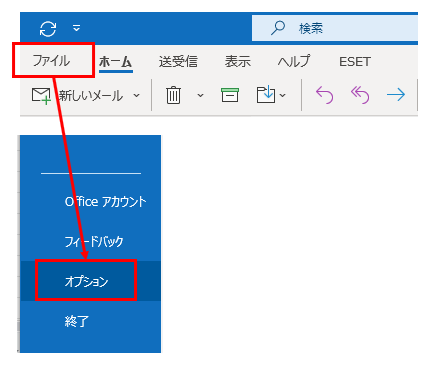Switch to the ホーム tab
The height and width of the screenshot is (369, 432).
coord(116,62)
